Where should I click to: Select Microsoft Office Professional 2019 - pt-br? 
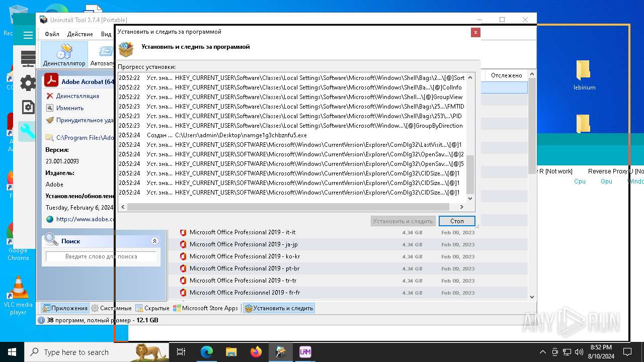click(x=347, y=268)
